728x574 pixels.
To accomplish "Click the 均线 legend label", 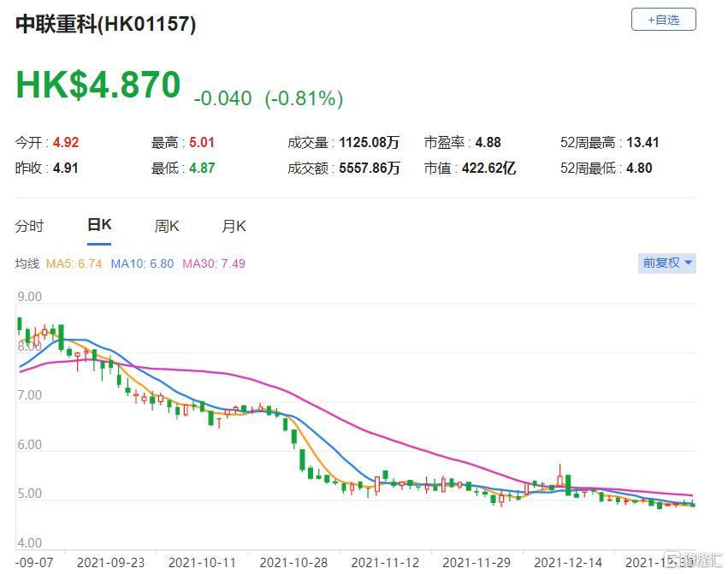I will click(27, 263).
